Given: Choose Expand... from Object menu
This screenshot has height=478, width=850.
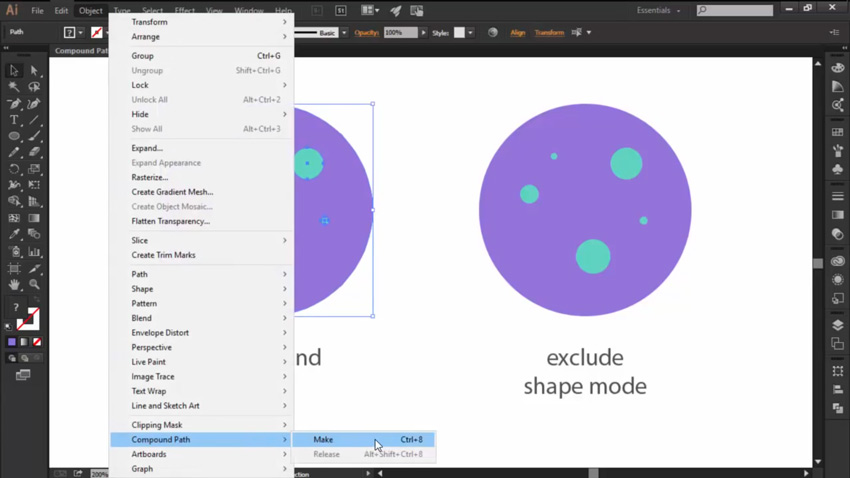Looking at the screenshot, I should [202, 148].
